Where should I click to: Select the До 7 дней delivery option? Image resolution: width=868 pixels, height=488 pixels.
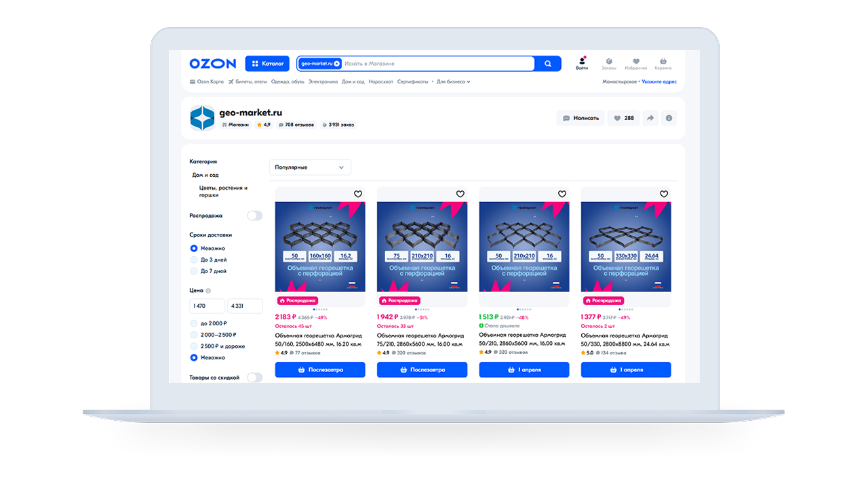(209, 271)
